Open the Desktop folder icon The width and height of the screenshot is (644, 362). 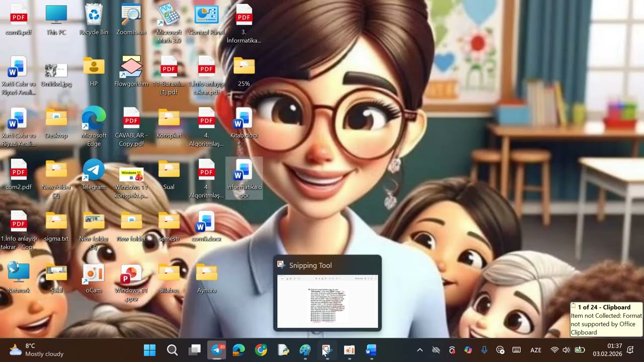point(56,124)
